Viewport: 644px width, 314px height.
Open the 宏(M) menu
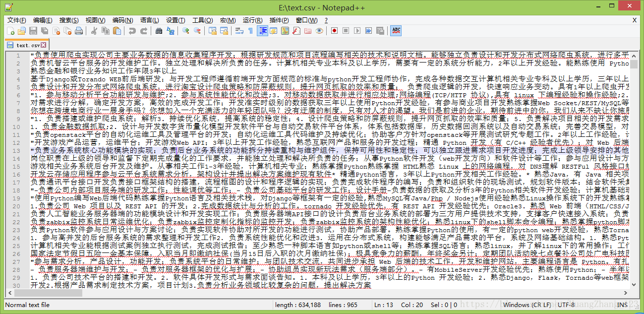point(228,20)
